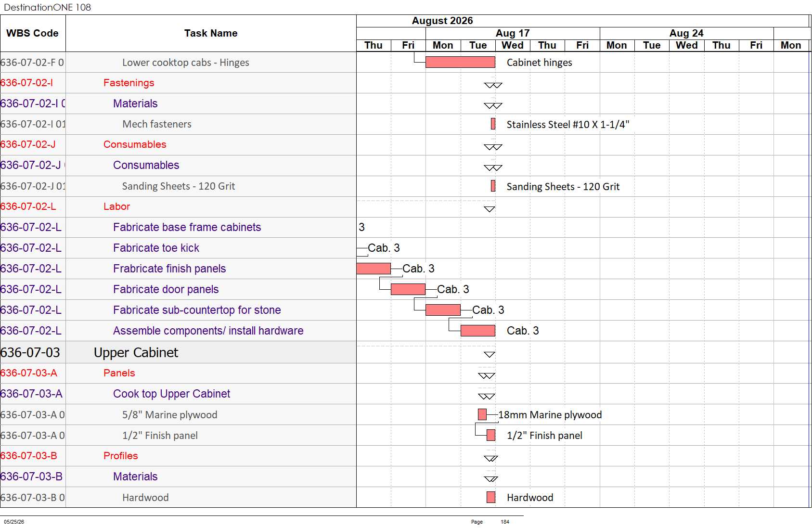The height and width of the screenshot is (528, 812).
Task: Select the Profiles group row
Action: pos(178,456)
